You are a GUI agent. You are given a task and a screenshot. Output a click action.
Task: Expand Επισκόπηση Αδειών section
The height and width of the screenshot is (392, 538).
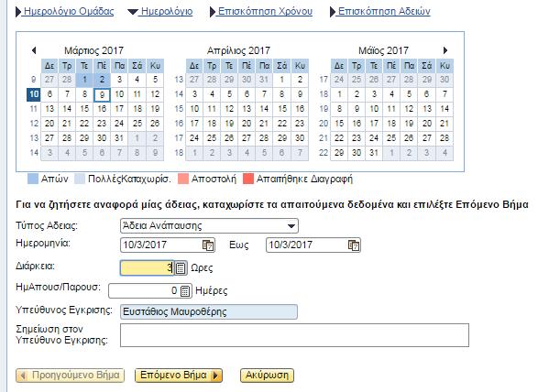(380, 12)
